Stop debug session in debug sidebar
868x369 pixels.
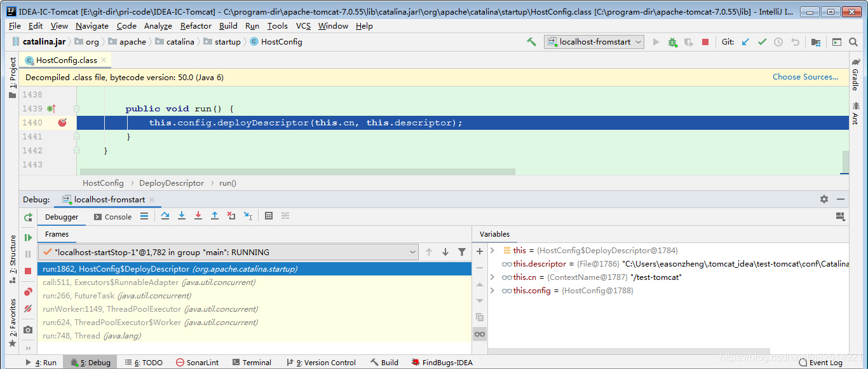[x=28, y=271]
